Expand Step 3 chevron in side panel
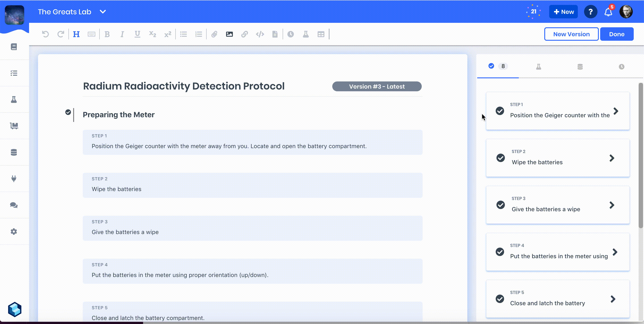 point(612,205)
